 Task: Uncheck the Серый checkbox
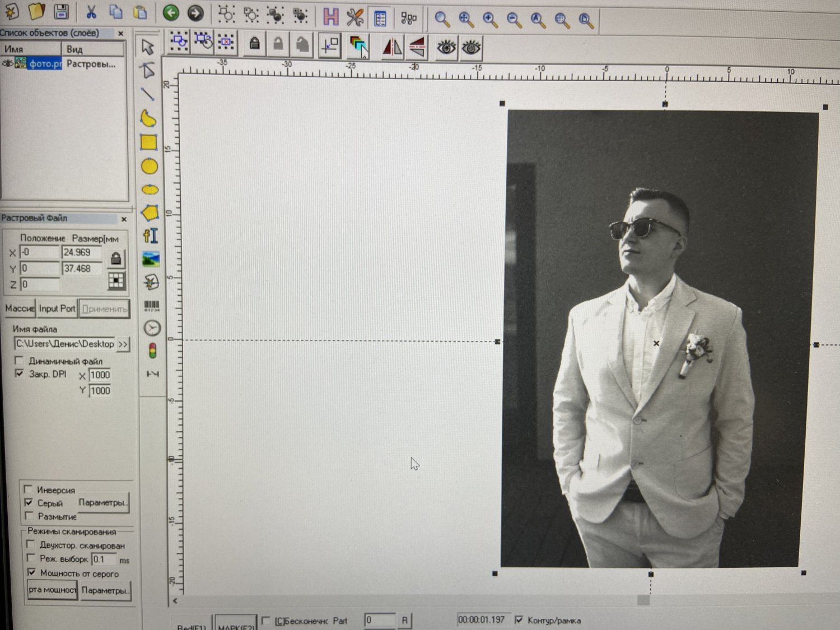29,502
